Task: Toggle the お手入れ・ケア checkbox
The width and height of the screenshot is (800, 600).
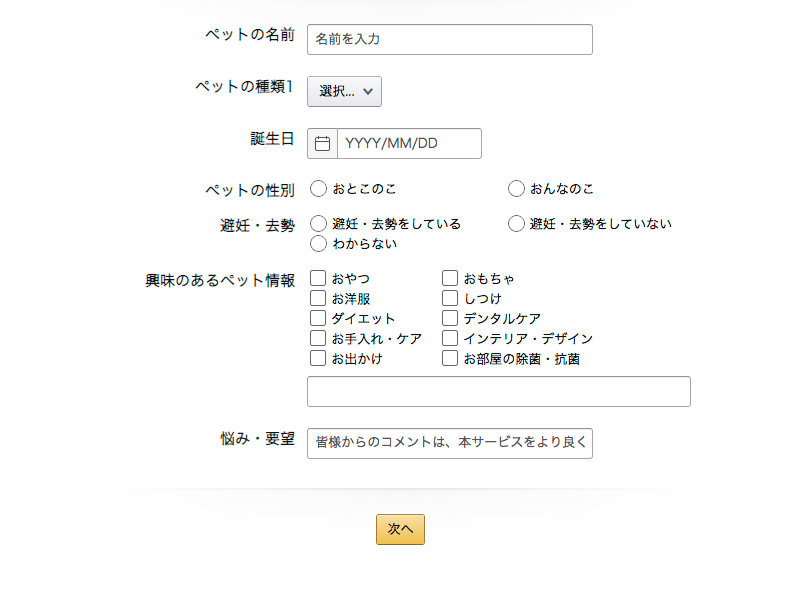Action: pyautogui.click(x=318, y=338)
